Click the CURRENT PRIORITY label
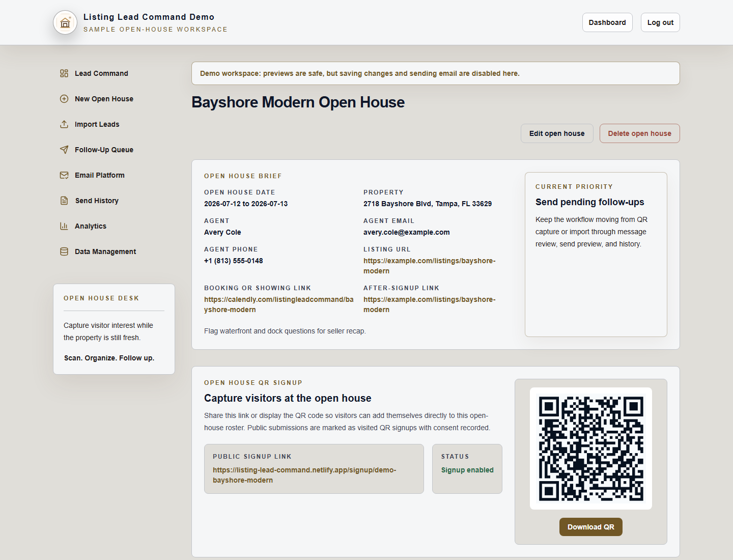Image resolution: width=733 pixels, height=560 pixels. [x=574, y=187]
